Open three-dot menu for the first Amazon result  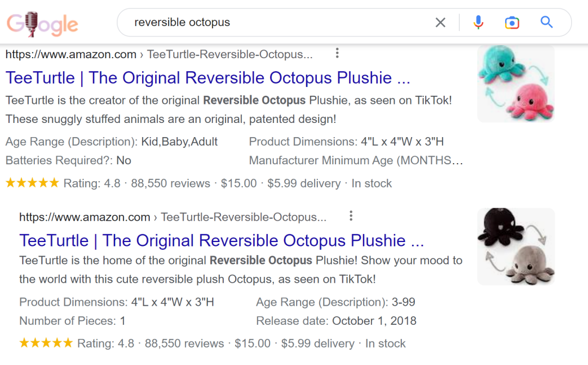338,53
